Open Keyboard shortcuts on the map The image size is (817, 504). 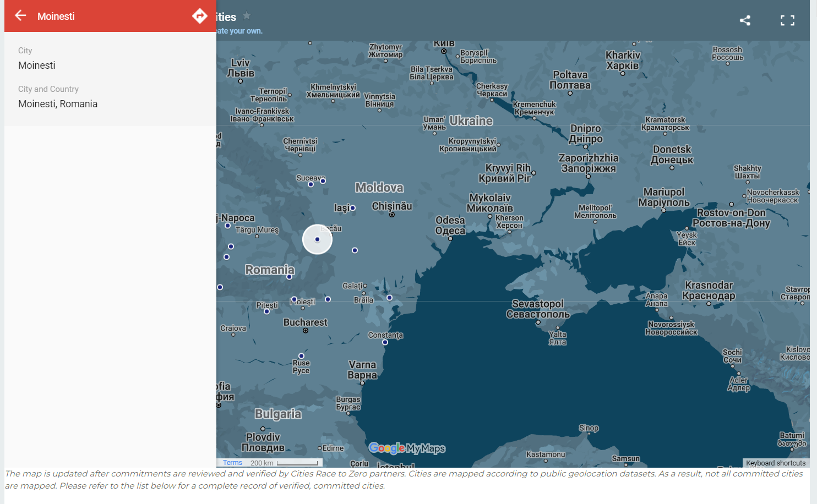775,463
